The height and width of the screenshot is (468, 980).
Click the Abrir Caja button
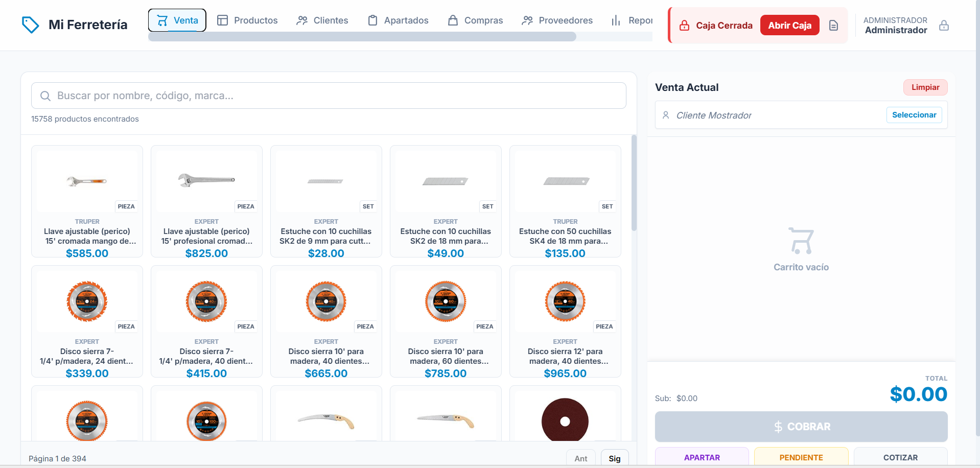coord(789,26)
